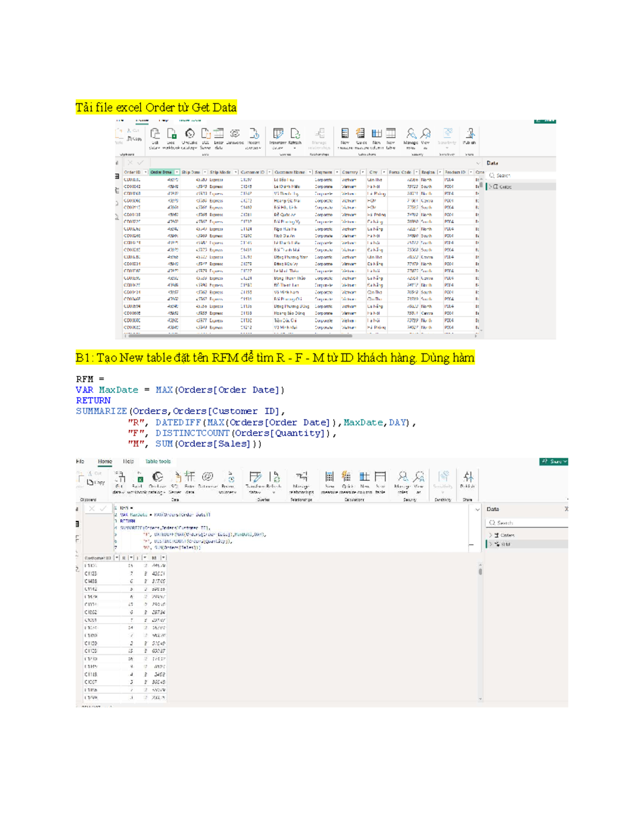Open Ship Mode column filter dropdown
This screenshot has height=834, width=644.
236,172
